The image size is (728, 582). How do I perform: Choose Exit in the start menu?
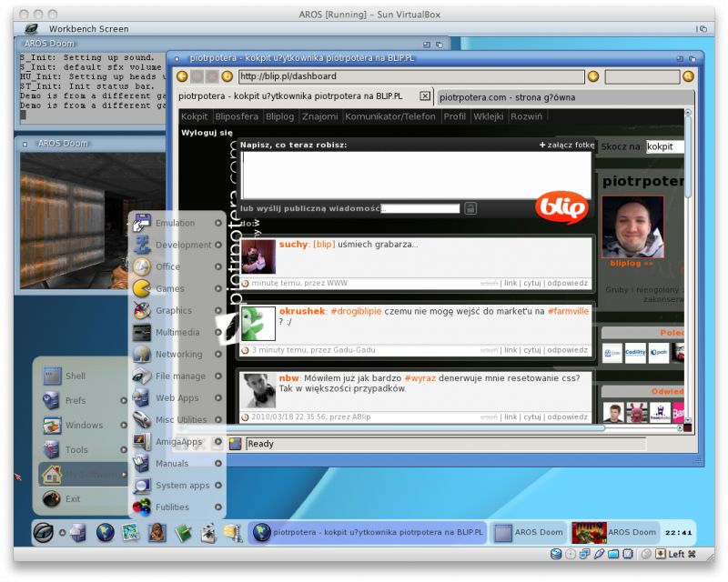[x=81, y=499]
